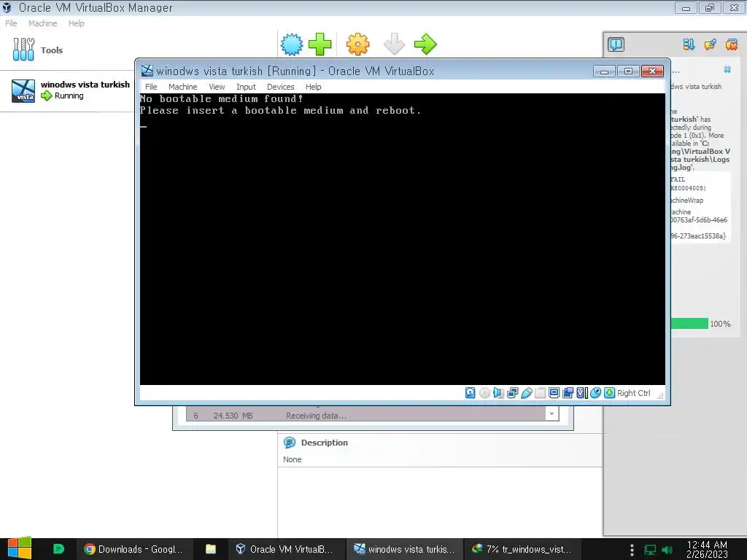The width and height of the screenshot is (747, 560).
Task: Click the Right Ctrl host key label
Action: pos(634,393)
